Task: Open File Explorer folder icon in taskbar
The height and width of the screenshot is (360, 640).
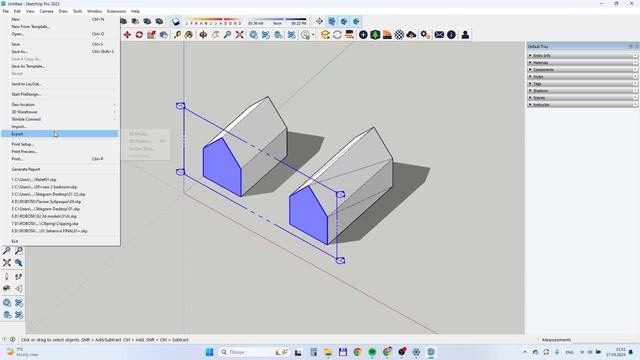Action: click(328, 352)
